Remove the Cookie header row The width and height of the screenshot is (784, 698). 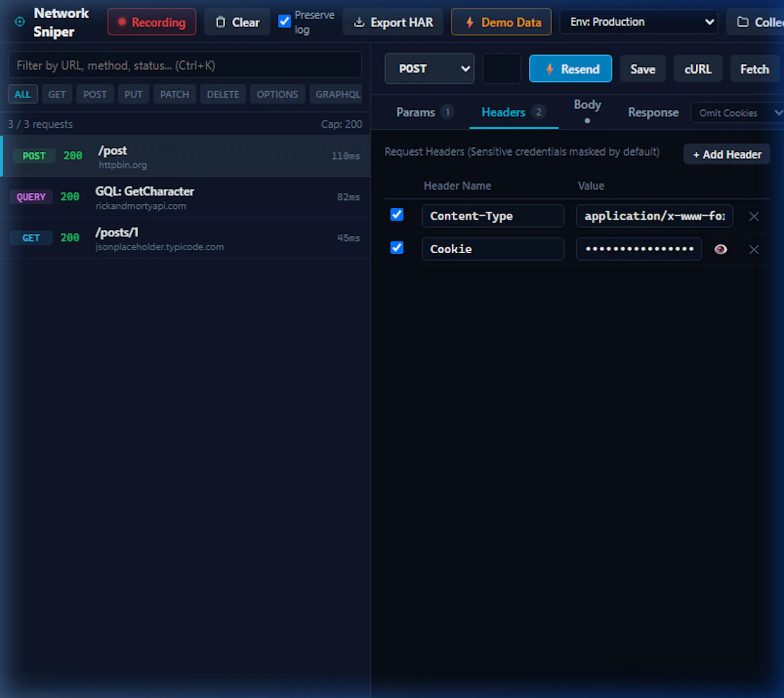(x=754, y=249)
